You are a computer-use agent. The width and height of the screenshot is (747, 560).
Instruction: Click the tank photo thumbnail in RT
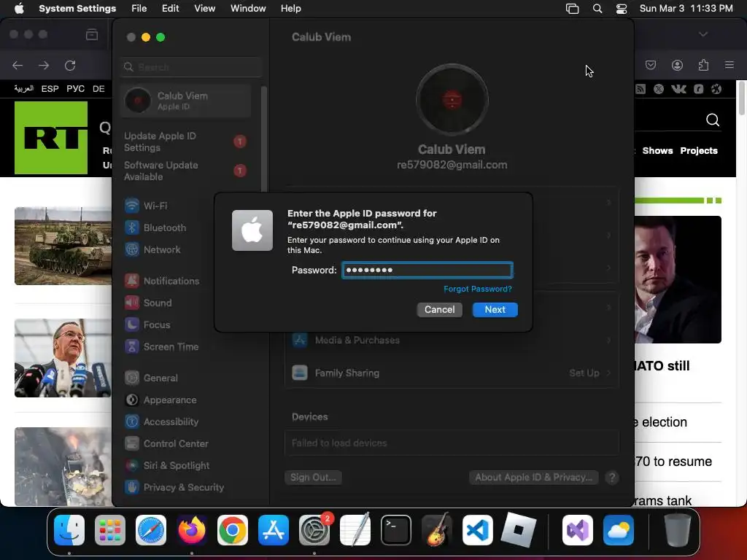[x=63, y=246]
